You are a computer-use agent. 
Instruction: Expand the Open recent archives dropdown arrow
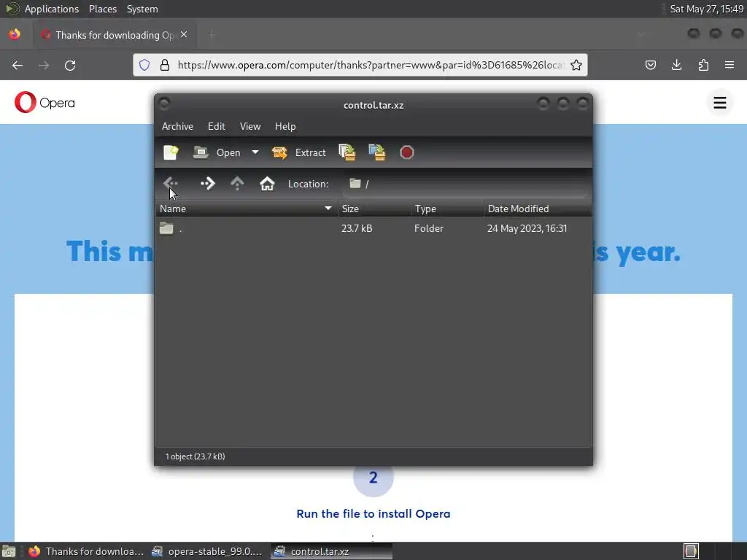[255, 152]
